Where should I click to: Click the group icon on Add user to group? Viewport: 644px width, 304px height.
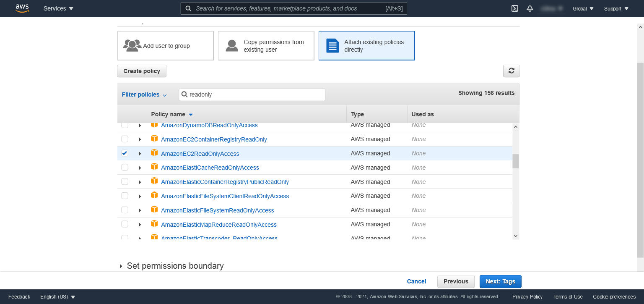pos(132,45)
